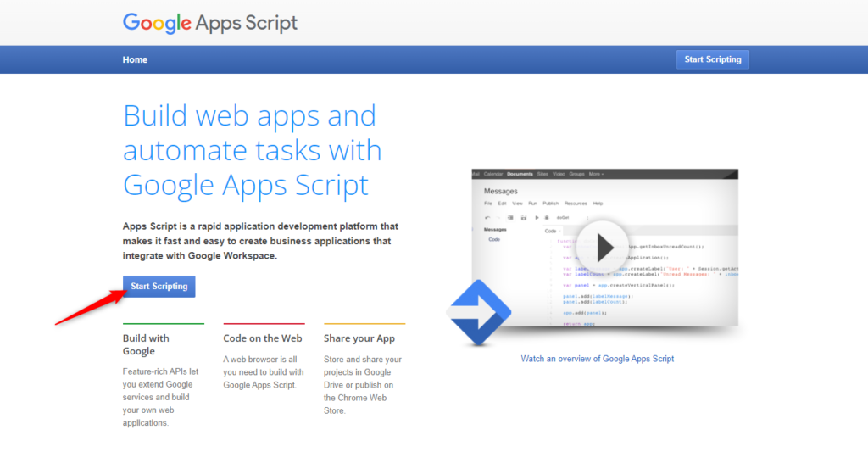The image size is (868, 452).
Task: Click the Google Apps Script logo
Action: pyautogui.click(x=210, y=23)
